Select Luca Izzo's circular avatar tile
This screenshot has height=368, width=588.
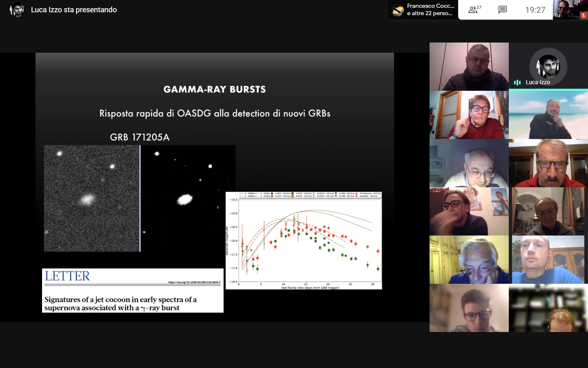548,66
